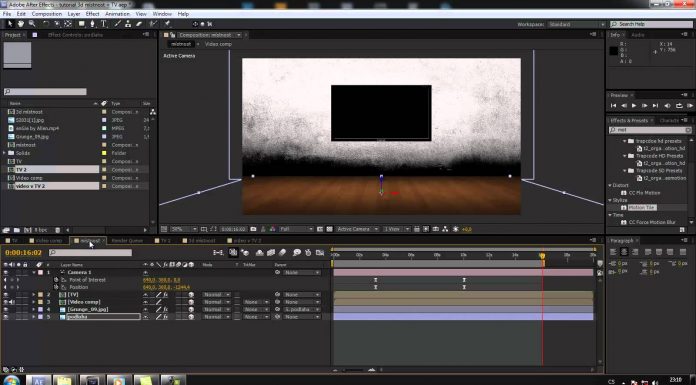Viewport: 696px width, 385px height.
Task: Hide the [Video comp] layer
Action: point(6,302)
